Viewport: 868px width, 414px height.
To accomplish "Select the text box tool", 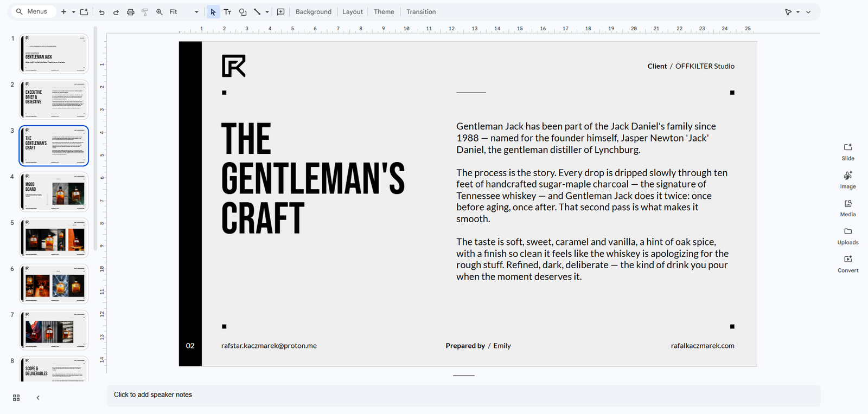I will (228, 12).
